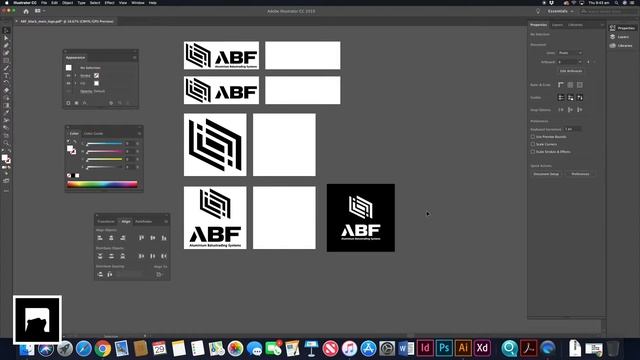Expand the Fill row in Appearance
640x360 pixels.
click(76, 83)
